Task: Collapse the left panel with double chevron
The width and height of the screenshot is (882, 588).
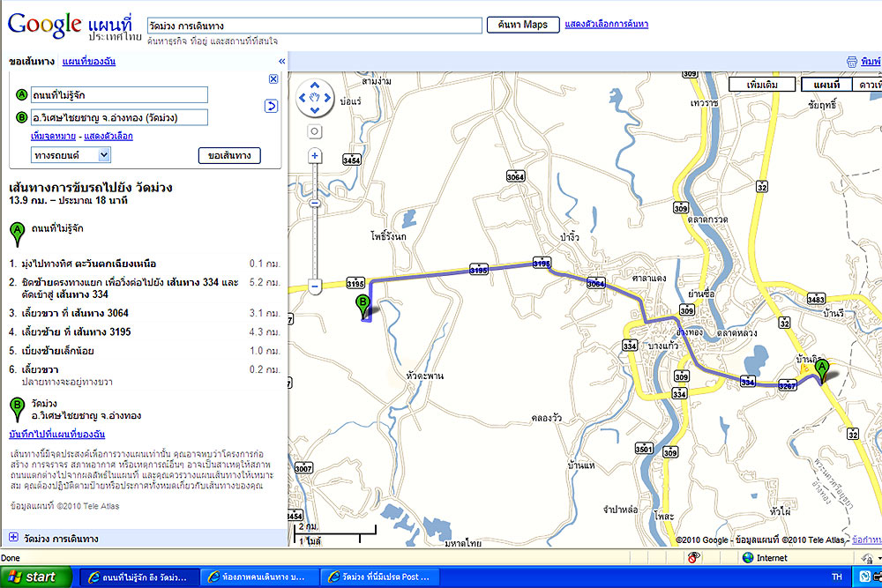Action: [x=282, y=62]
